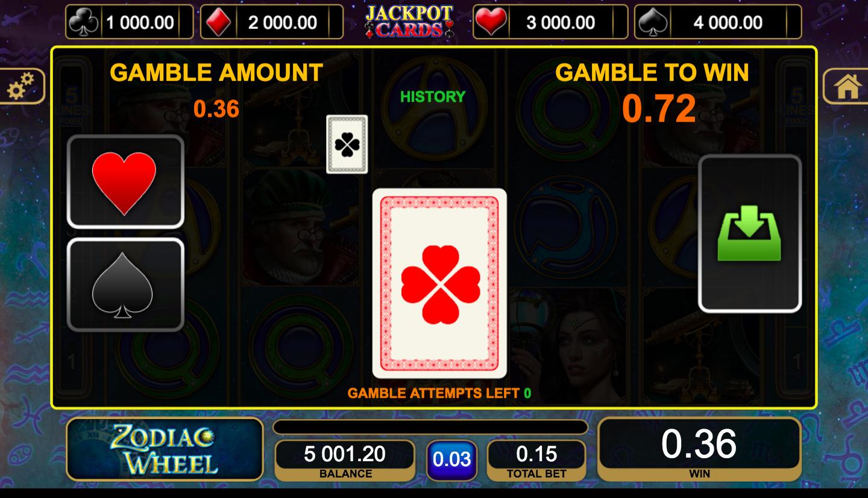868x498 pixels.
Task: Choose the red heart gamble button
Action: pos(125,181)
